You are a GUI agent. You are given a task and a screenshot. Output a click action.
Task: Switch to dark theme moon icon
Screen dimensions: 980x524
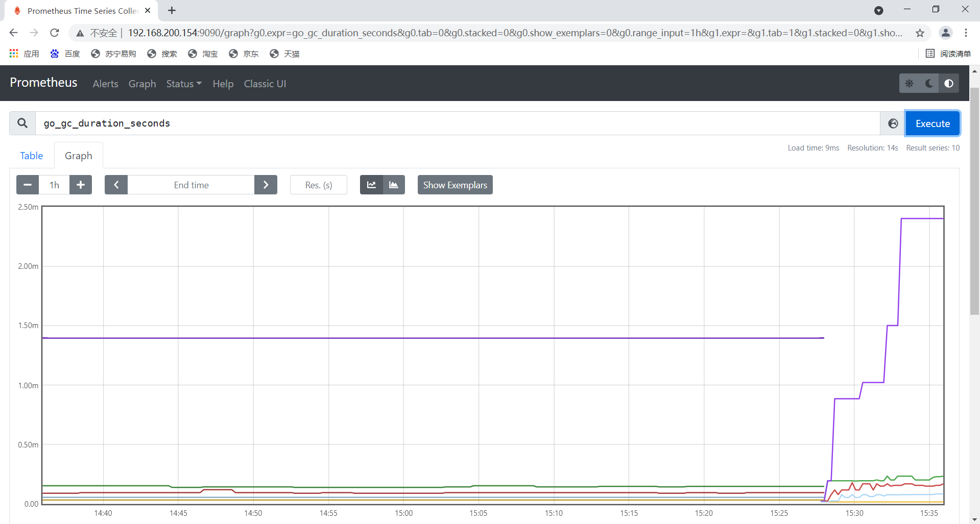pyautogui.click(x=929, y=84)
